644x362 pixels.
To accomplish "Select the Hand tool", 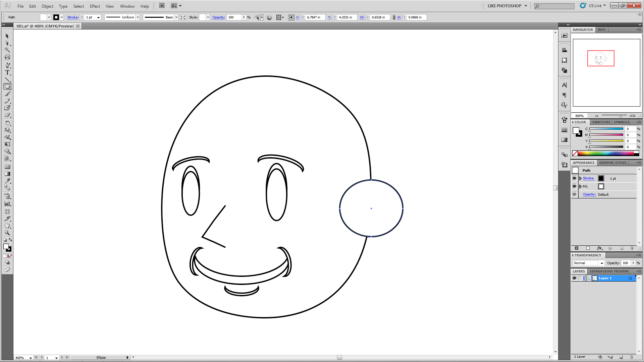I will 7,226.
